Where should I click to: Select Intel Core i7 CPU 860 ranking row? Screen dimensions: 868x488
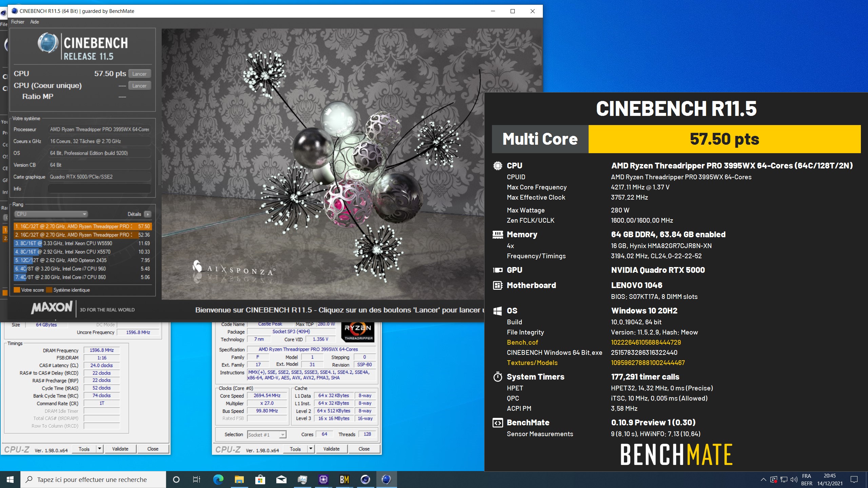(82, 277)
